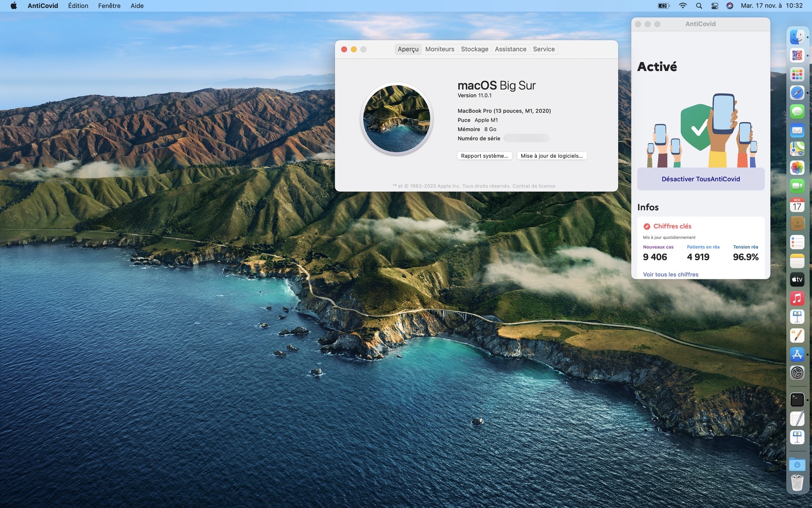Screen dimensions: 812x508
Task: Switch to the Stockage tab
Action: click(475, 49)
